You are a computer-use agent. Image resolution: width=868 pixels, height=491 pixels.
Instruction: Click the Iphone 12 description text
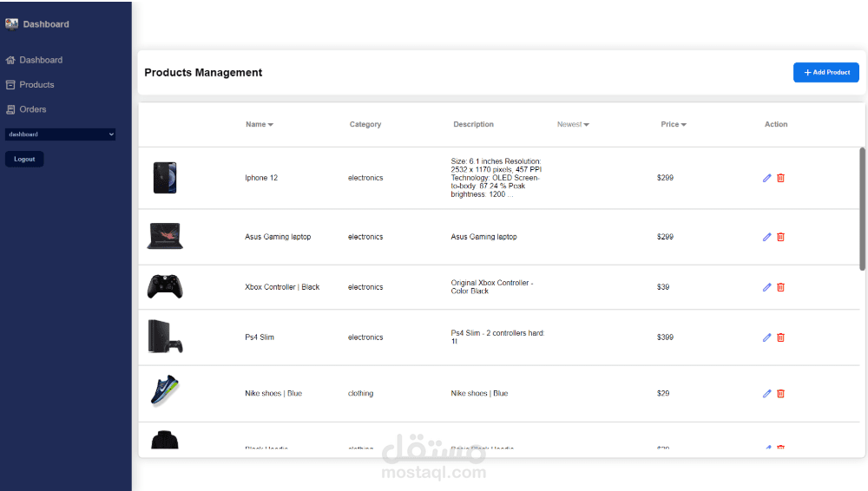tap(496, 178)
